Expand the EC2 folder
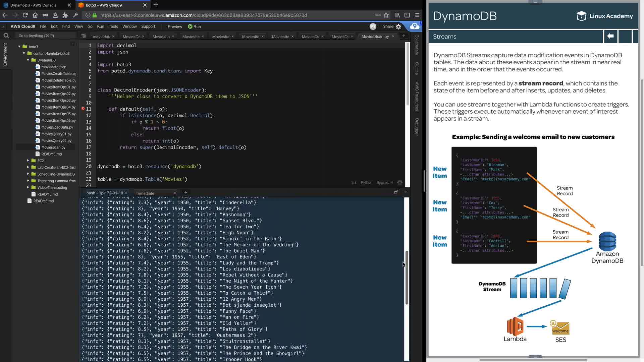644x362 pixels. tap(28, 161)
